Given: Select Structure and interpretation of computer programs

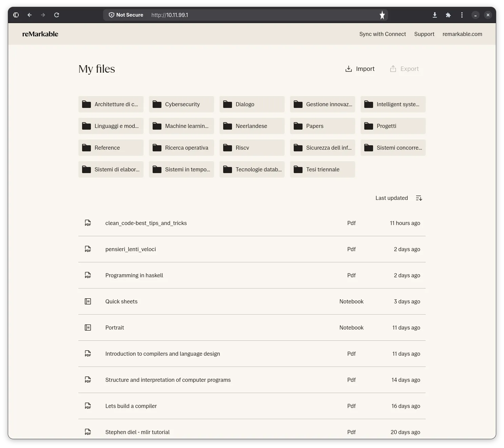Looking at the screenshot, I should (252, 380).
